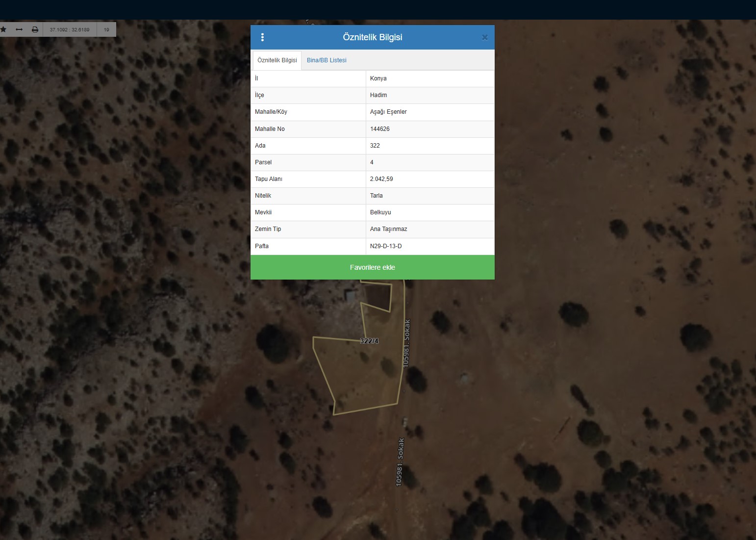Click the printer icon to print the map

[35, 29]
